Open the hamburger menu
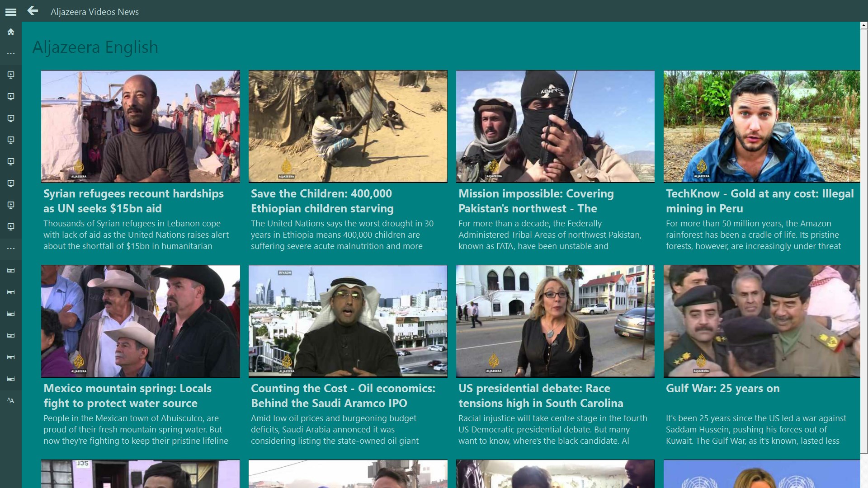The image size is (868, 488). coord(11,12)
